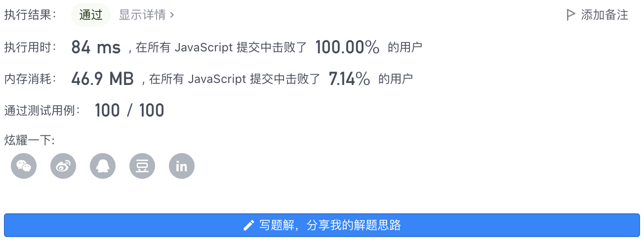644x241 pixels.
Task: Share result via QQ penguin icon
Action: (x=103, y=166)
